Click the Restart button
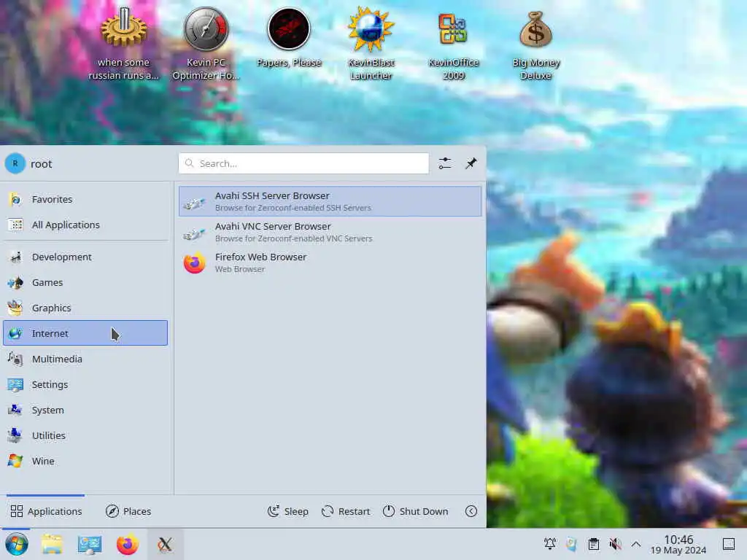 345,511
